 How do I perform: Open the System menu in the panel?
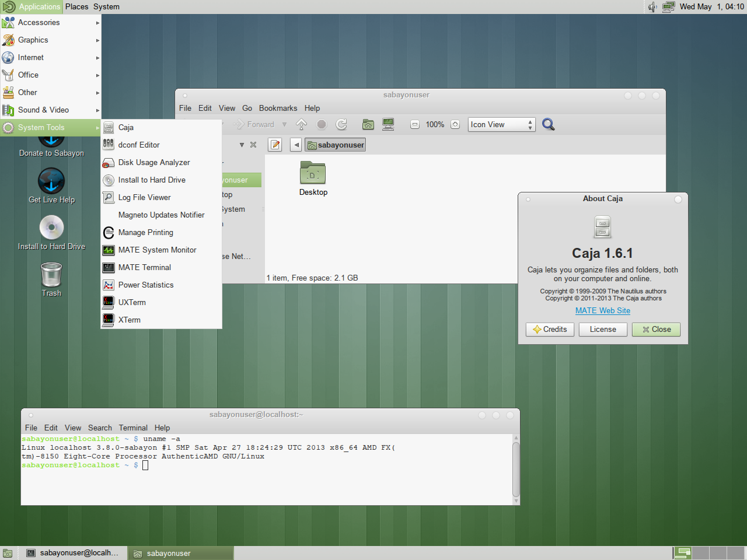(x=106, y=6)
